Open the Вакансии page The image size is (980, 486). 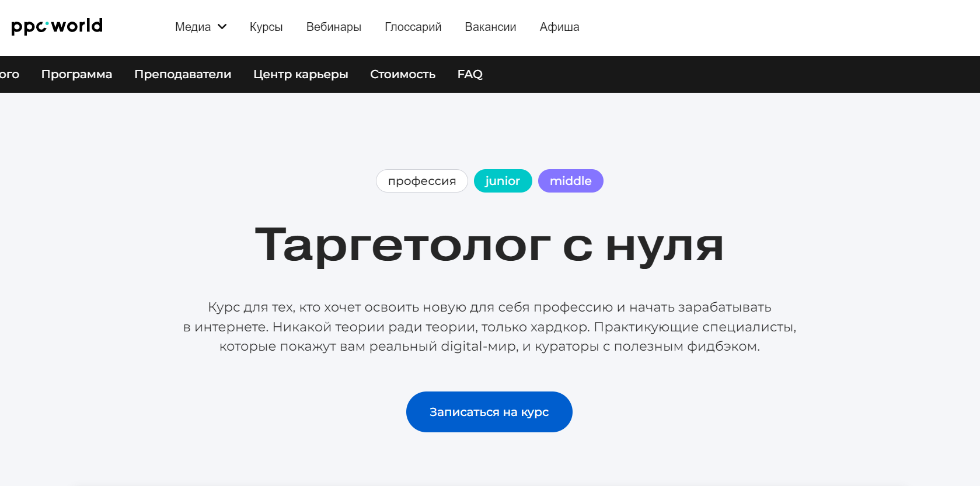(490, 27)
